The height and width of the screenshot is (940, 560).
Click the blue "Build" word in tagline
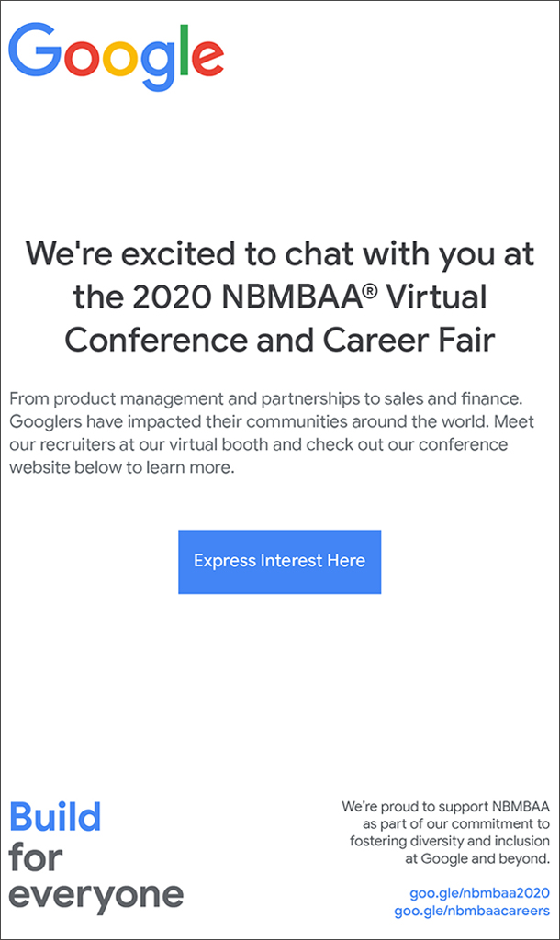tap(55, 817)
